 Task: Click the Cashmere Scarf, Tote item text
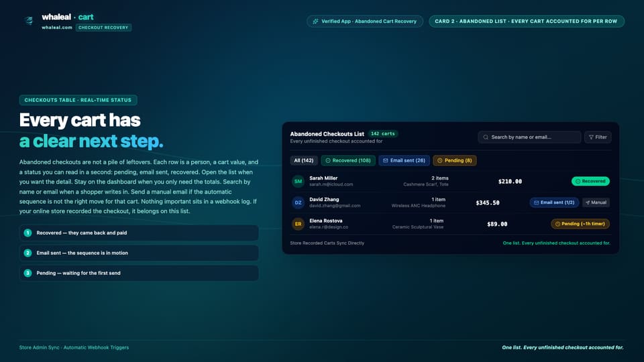pos(426,185)
